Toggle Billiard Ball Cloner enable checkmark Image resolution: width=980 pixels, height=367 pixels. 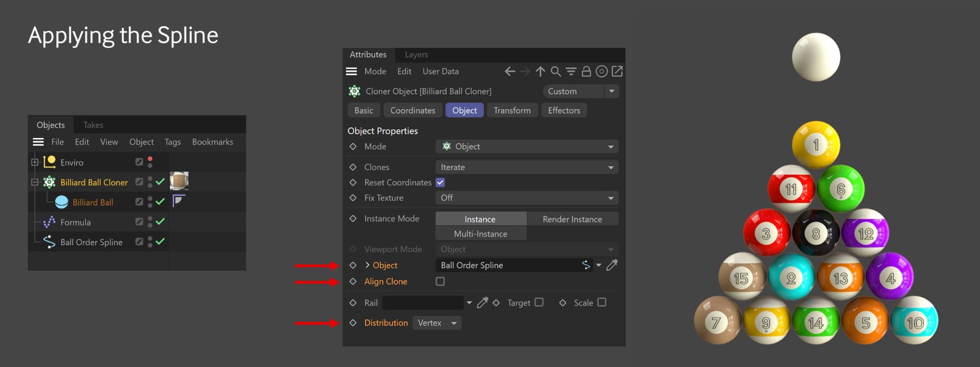(160, 182)
